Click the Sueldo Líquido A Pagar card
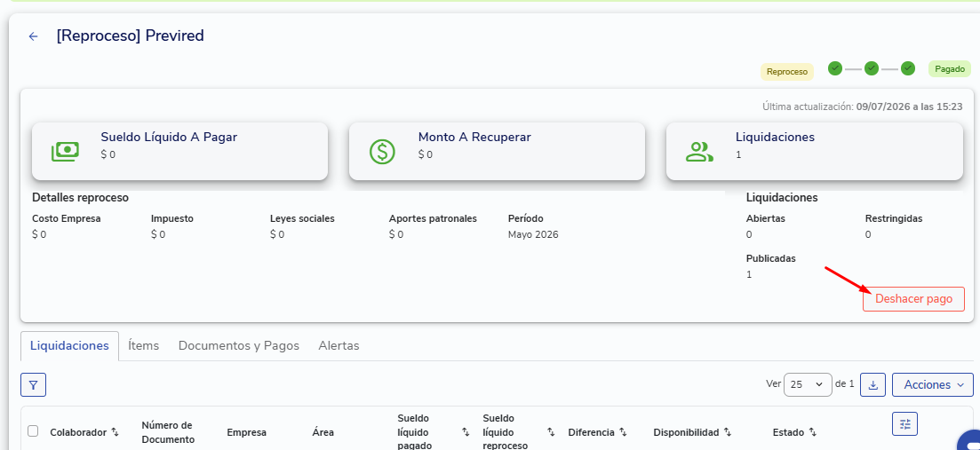 pyautogui.click(x=180, y=152)
